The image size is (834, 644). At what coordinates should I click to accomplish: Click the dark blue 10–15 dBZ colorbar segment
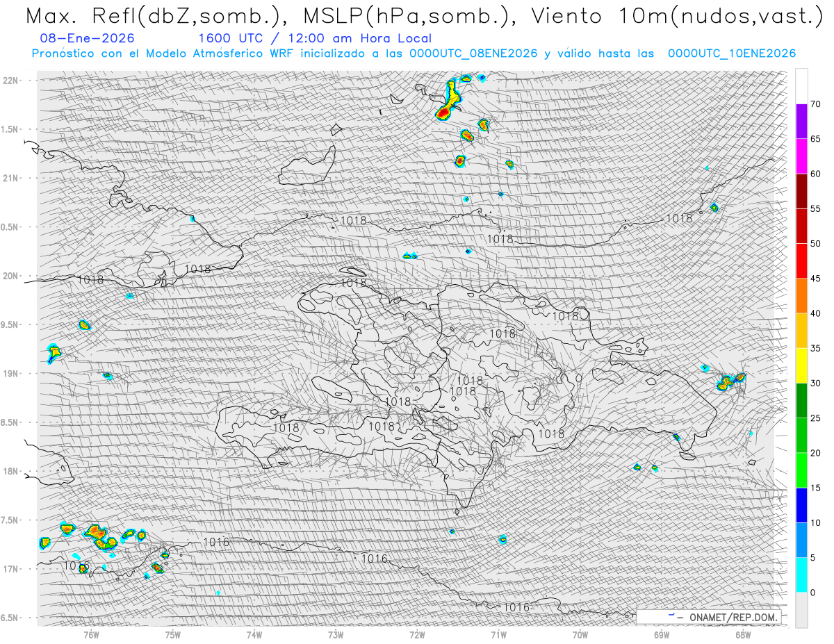801,505
